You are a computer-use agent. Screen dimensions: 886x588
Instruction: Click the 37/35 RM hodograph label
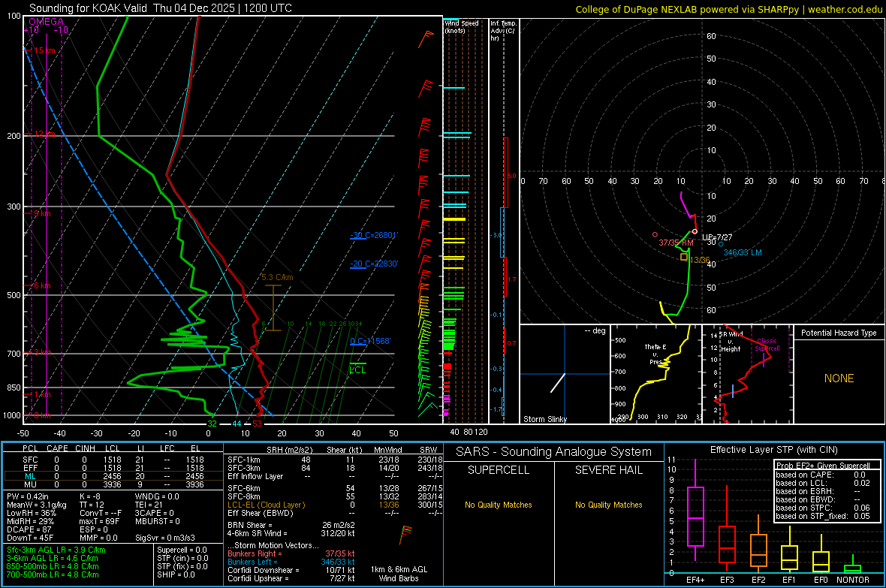[676, 243]
